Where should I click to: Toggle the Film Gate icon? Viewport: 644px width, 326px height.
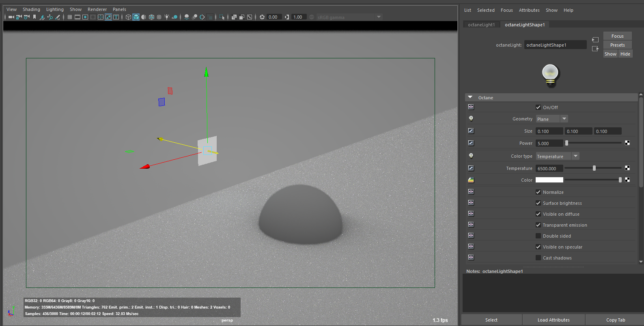(x=78, y=17)
